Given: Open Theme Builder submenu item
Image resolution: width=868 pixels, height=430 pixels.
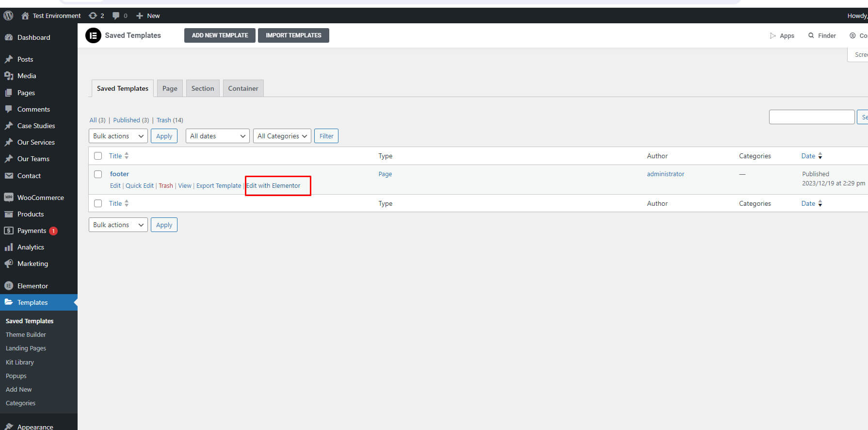Looking at the screenshot, I should [26, 334].
